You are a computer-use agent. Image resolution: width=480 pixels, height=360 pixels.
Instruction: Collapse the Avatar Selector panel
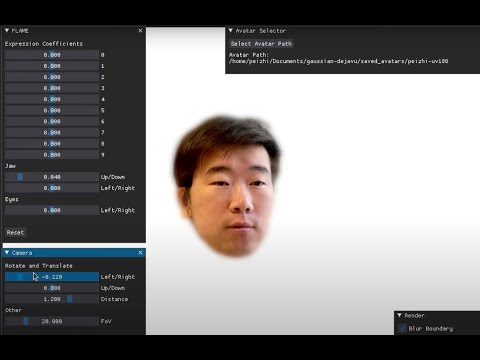231,31
